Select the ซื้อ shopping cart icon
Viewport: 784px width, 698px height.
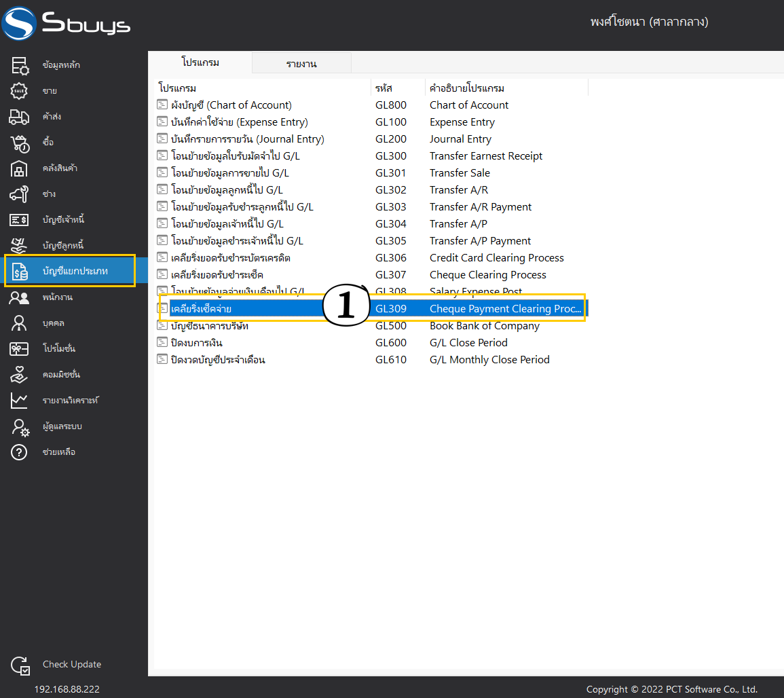20,143
